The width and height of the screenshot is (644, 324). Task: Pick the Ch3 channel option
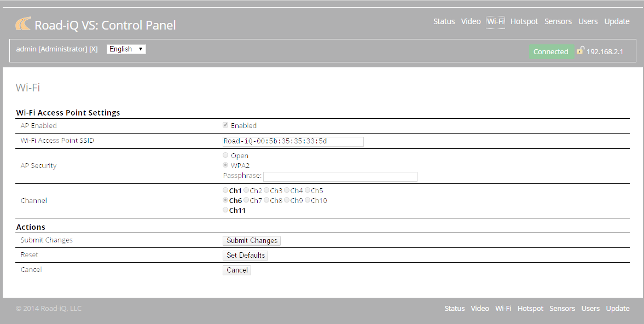(x=266, y=190)
